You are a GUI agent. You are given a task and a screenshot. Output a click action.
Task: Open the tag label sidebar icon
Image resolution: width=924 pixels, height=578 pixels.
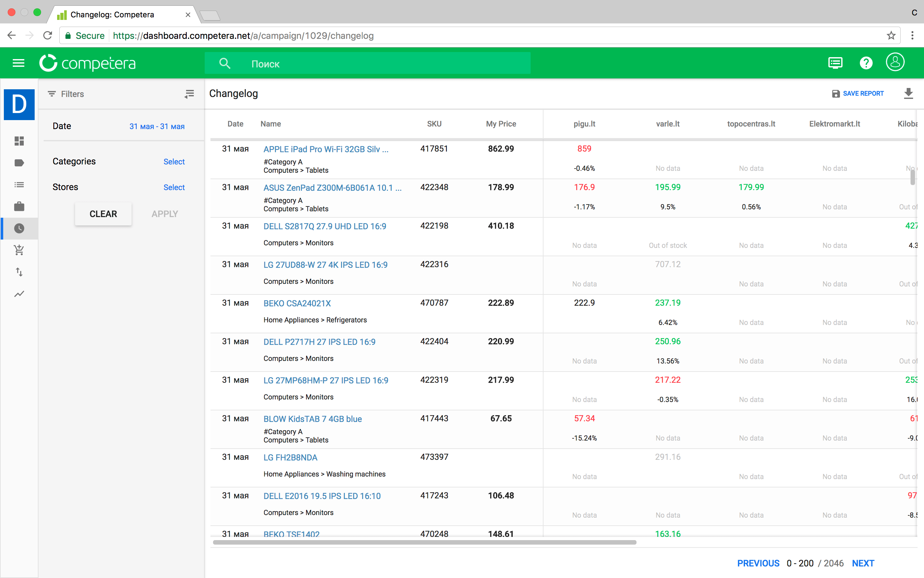[19, 163]
